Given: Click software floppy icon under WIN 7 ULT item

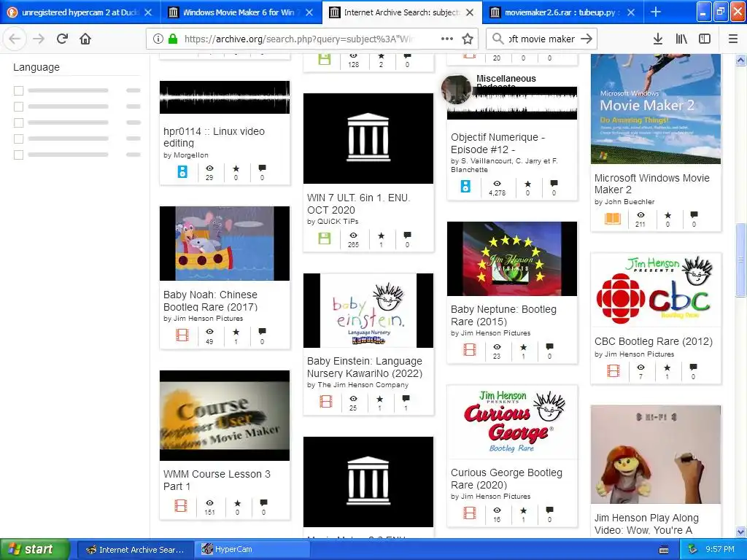Looking at the screenshot, I should click(x=325, y=238).
